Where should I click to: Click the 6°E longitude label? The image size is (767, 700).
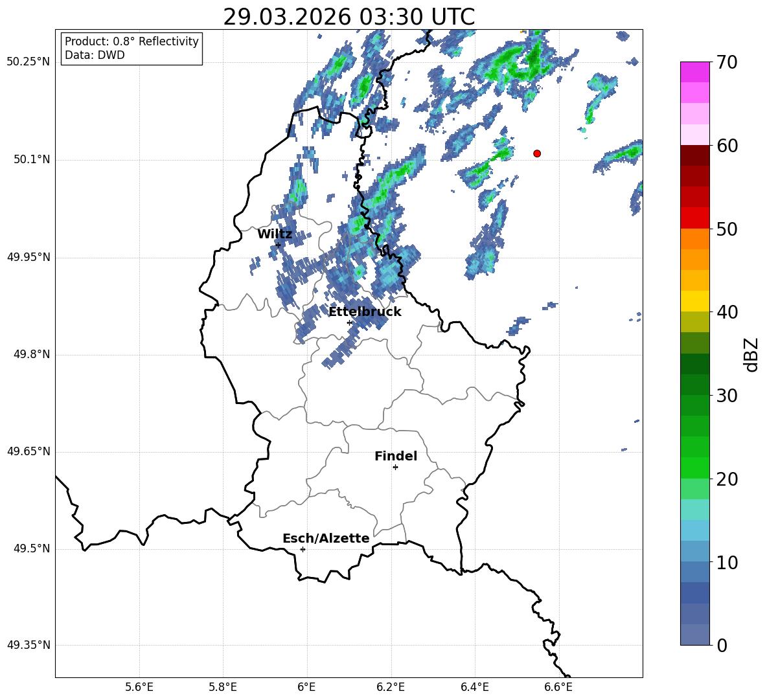306,687
